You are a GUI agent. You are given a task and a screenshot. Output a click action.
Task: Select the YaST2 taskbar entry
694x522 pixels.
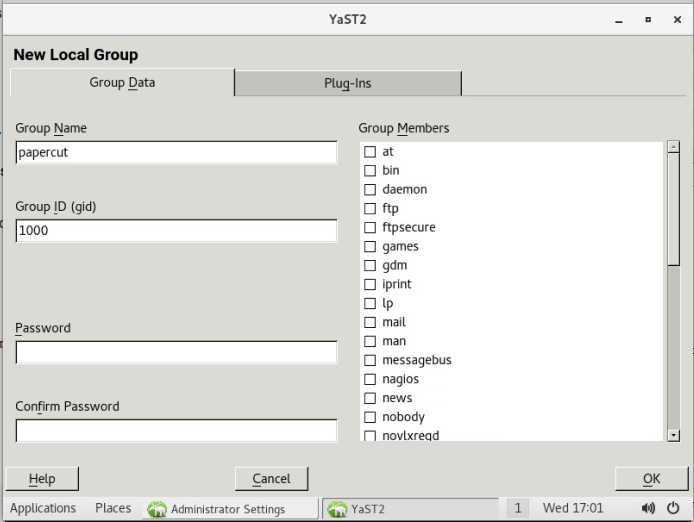point(410,509)
